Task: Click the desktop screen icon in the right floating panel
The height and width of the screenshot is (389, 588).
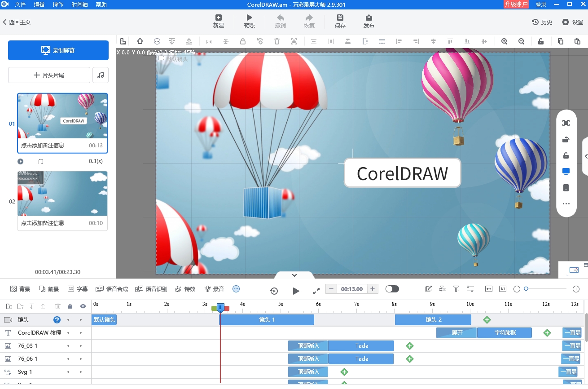Action: click(x=566, y=172)
